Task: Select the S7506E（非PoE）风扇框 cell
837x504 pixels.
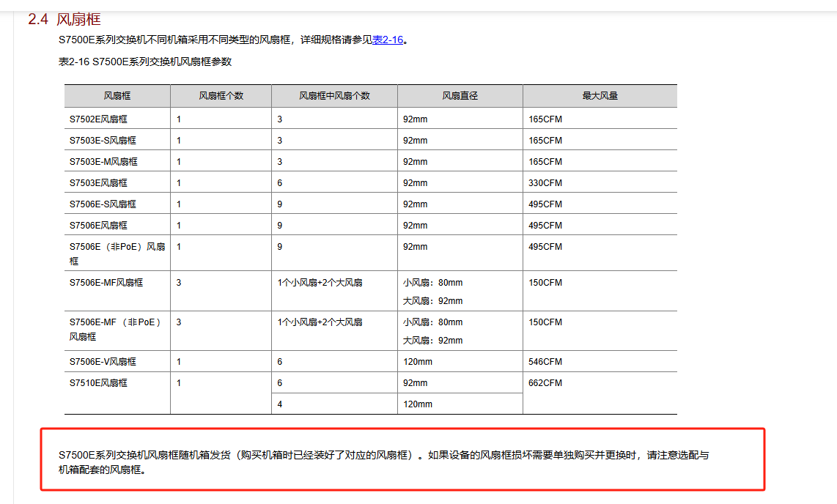Action: [117, 254]
